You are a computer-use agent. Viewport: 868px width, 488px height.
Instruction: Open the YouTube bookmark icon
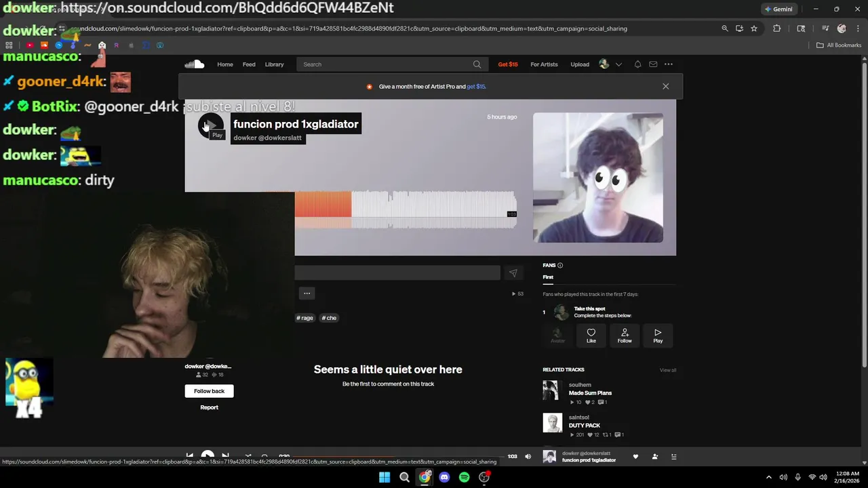tap(30, 45)
